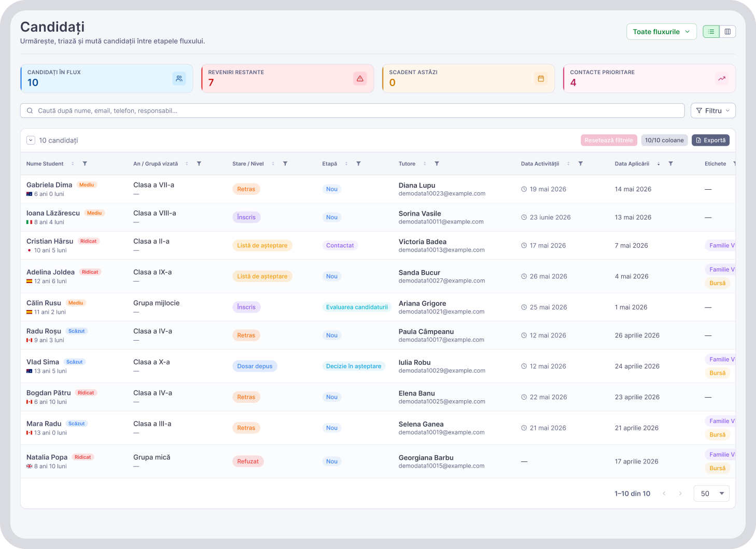Sort by Etapă column
Viewport: 756px width, 549px height.
pos(346,164)
